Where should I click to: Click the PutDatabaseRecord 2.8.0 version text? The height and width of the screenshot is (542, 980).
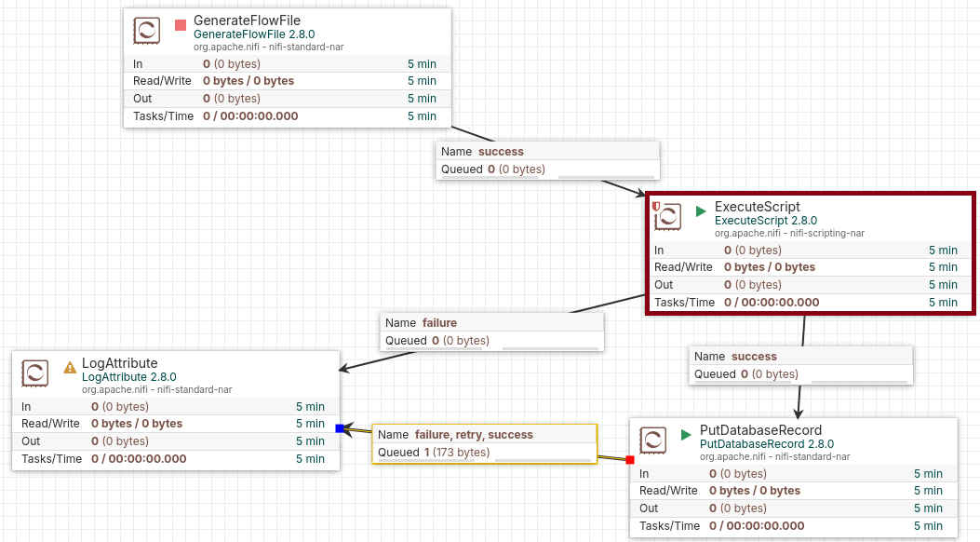[766, 444]
